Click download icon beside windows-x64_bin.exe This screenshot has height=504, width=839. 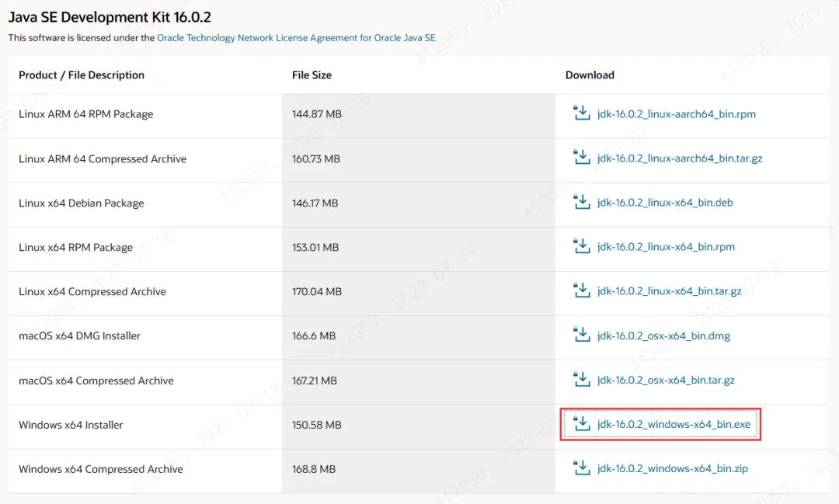coord(582,424)
